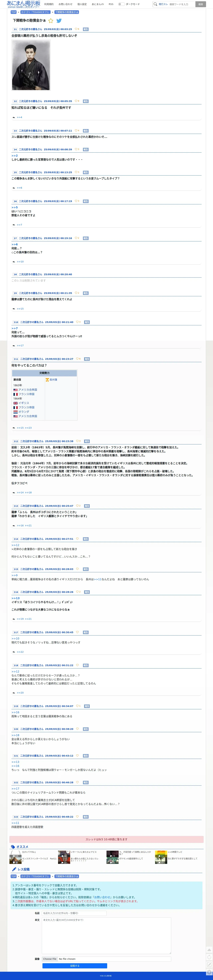Report post 18 with 報告 button

[86, 665]
